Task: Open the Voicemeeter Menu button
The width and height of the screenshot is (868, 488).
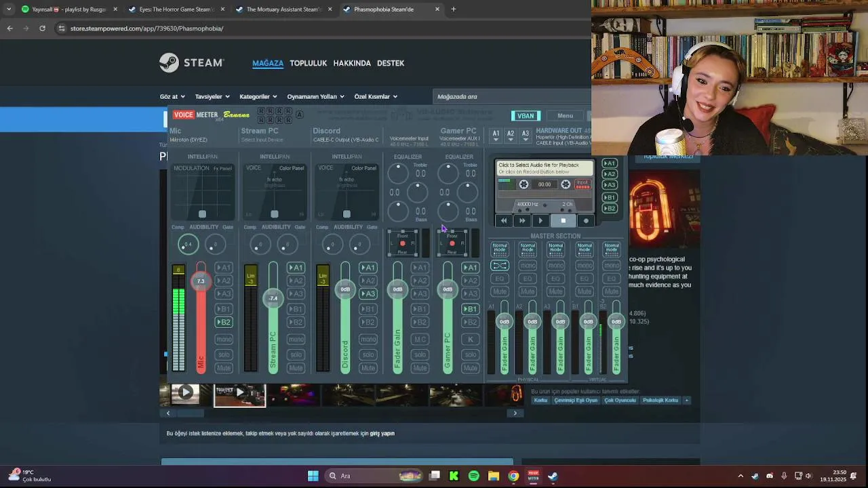Action: 565,116
